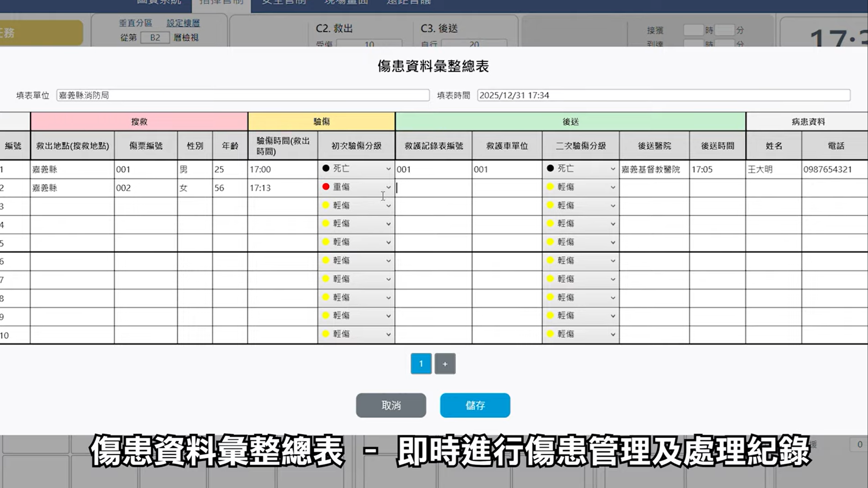The width and height of the screenshot is (868, 488).
Task: Select the 王大明 name cell
Action: click(774, 169)
